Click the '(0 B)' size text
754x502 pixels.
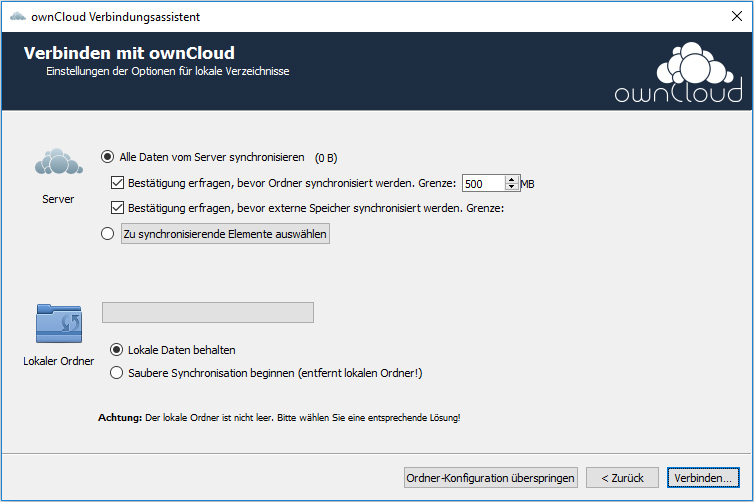coord(326,158)
